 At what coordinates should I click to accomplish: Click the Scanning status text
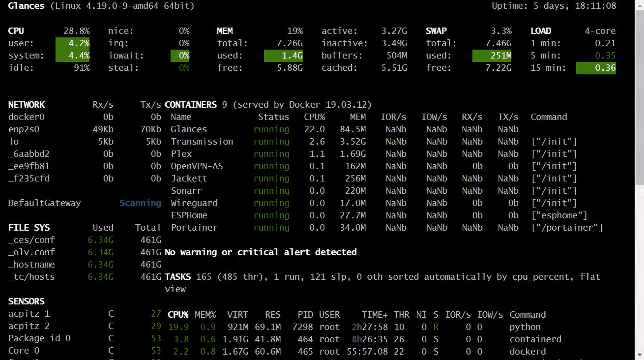click(141, 203)
